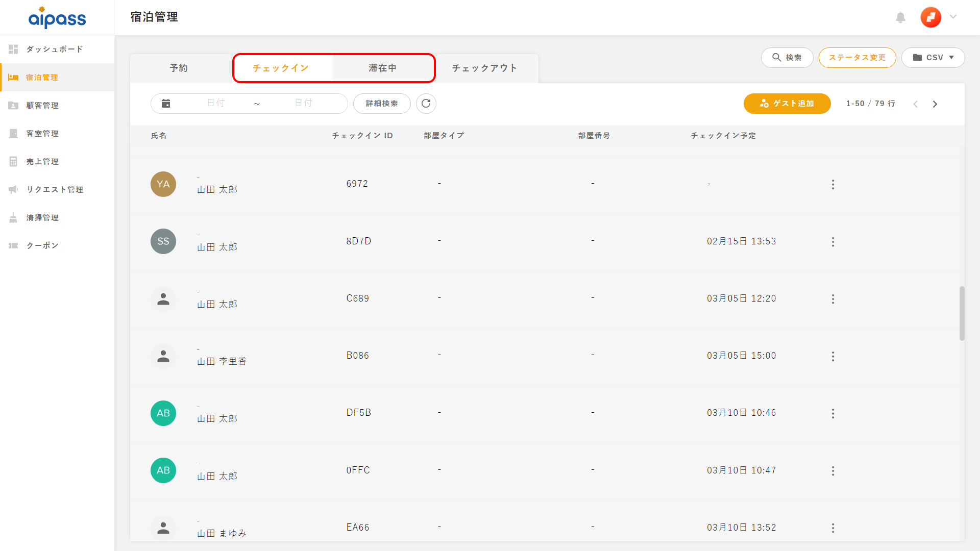This screenshot has height=551, width=980.
Task: Open row menu for ID EA66
Action: pos(833,529)
